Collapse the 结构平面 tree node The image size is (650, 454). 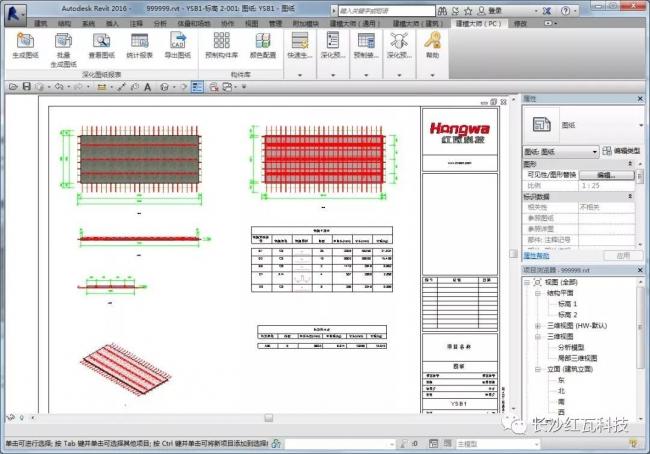click(x=538, y=292)
